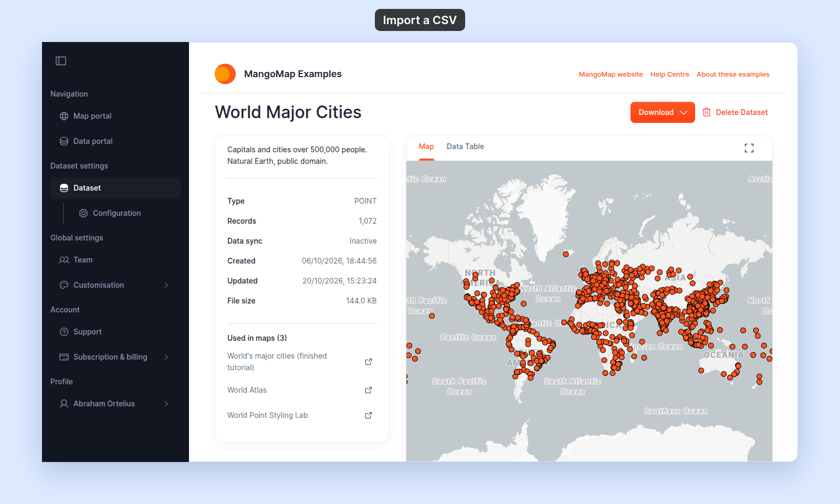Screen dimensions: 840x504
Task: Select the Dataset stack icon
Action: pyautogui.click(x=64, y=188)
